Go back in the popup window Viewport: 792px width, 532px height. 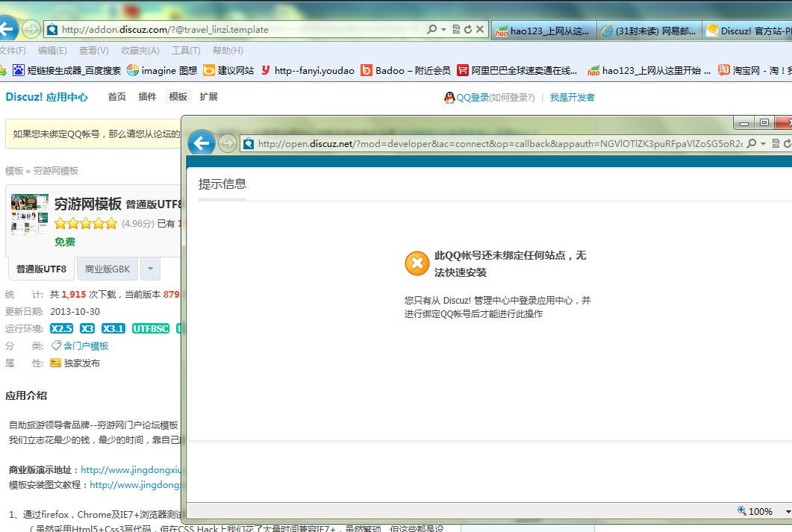(x=201, y=144)
